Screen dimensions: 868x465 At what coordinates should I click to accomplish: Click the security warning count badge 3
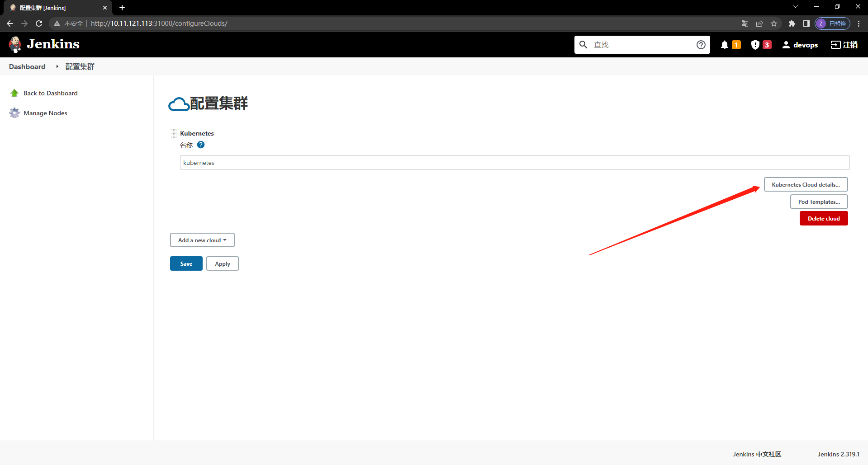(767, 45)
